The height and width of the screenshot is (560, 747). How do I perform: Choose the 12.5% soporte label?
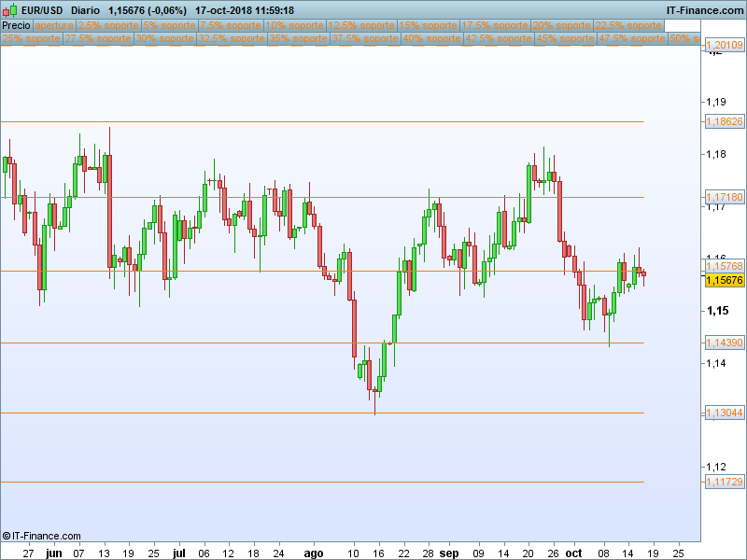(x=361, y=25)
